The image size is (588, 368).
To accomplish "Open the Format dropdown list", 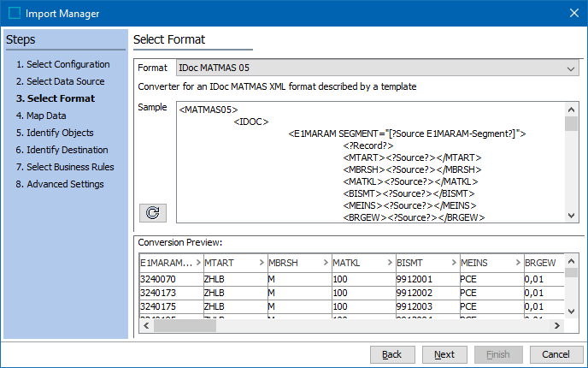I will point(572,68).
